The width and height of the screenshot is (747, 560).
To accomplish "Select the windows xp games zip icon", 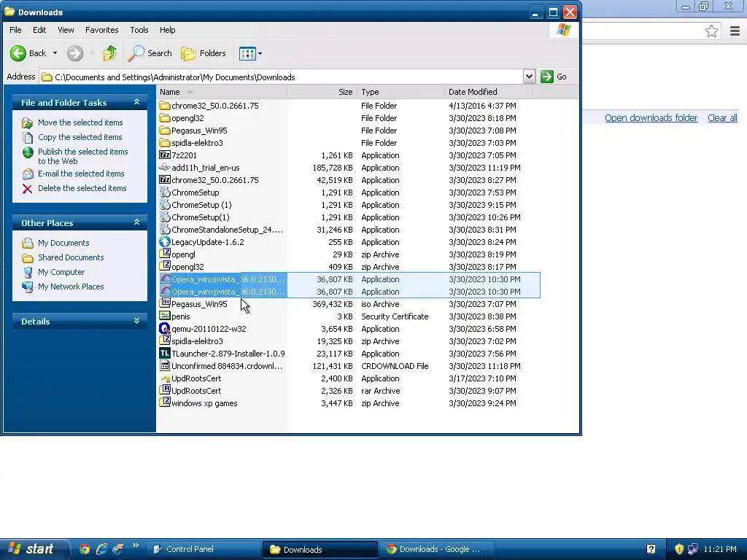I will 165,402.
